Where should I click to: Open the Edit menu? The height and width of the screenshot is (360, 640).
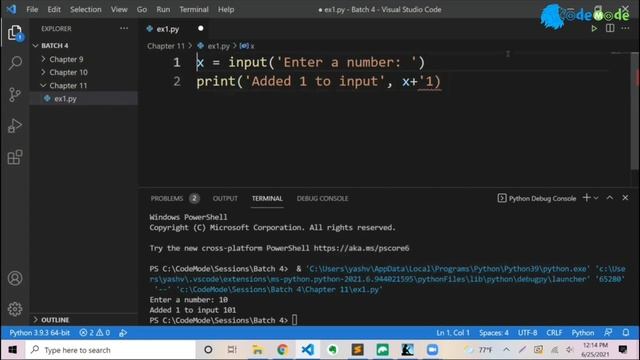click(54, 9)
